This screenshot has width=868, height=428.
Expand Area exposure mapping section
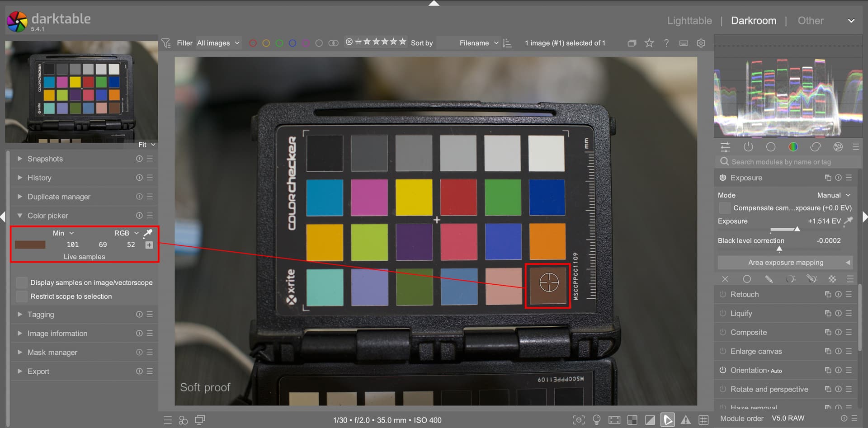pyautogui.click(x=785, y=263)
